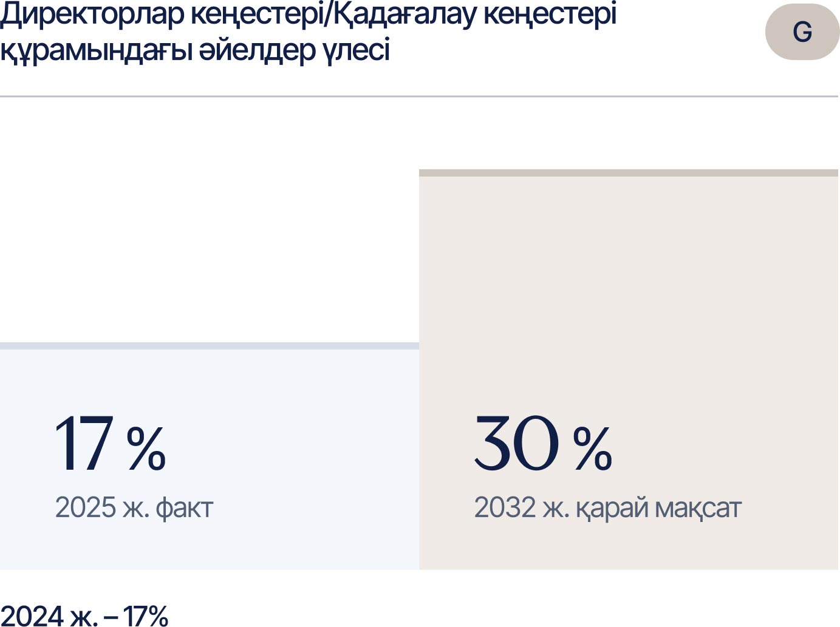The width and height of the screenshot is (840, 627).
Task: Click the percent sign beside 30
Action: 593,449
